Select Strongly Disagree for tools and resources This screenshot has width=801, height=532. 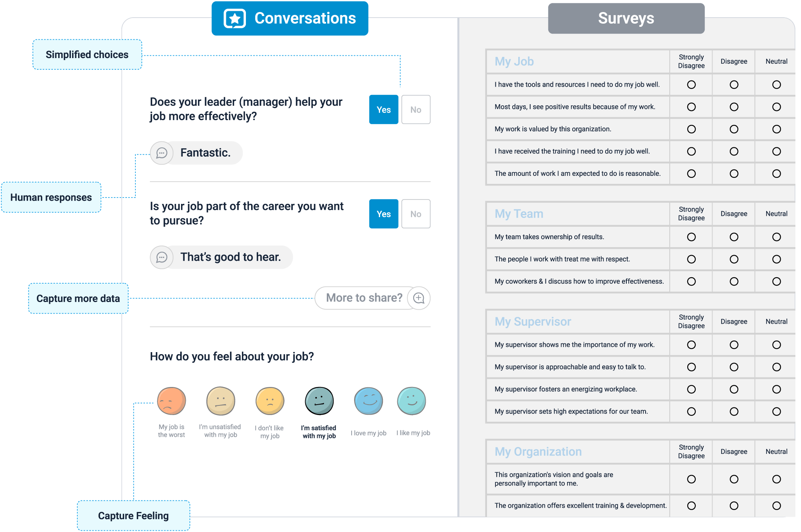[691, 85]
